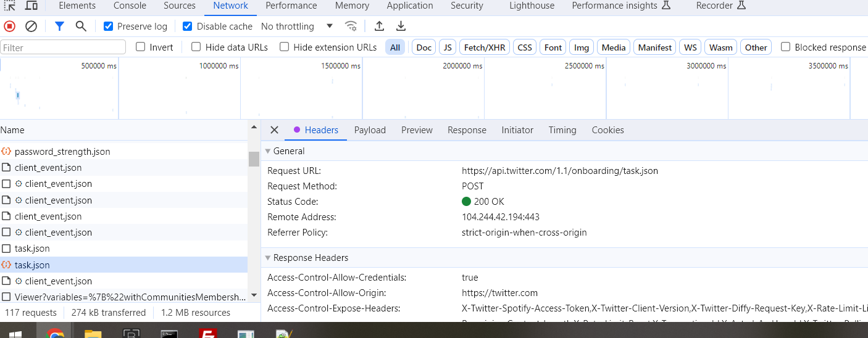Viewport: 868px width, 338px height.
Task: Open Windows Start menu
Action: click(x=16, y=334)
